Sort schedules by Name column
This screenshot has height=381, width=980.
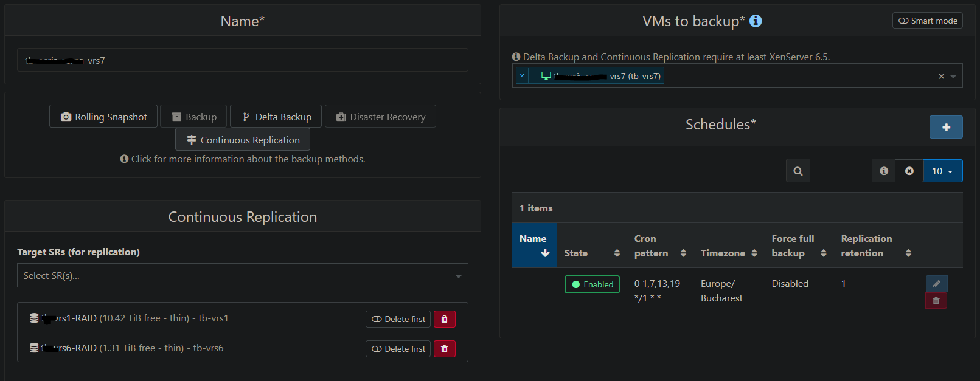coord(534,245)
